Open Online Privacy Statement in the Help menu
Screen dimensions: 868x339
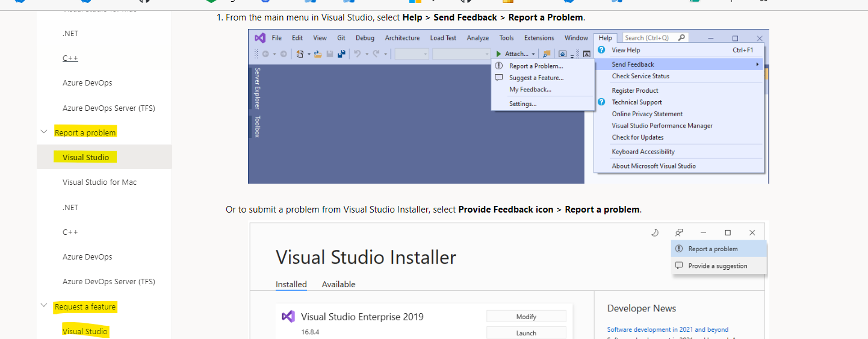(647, 114)
